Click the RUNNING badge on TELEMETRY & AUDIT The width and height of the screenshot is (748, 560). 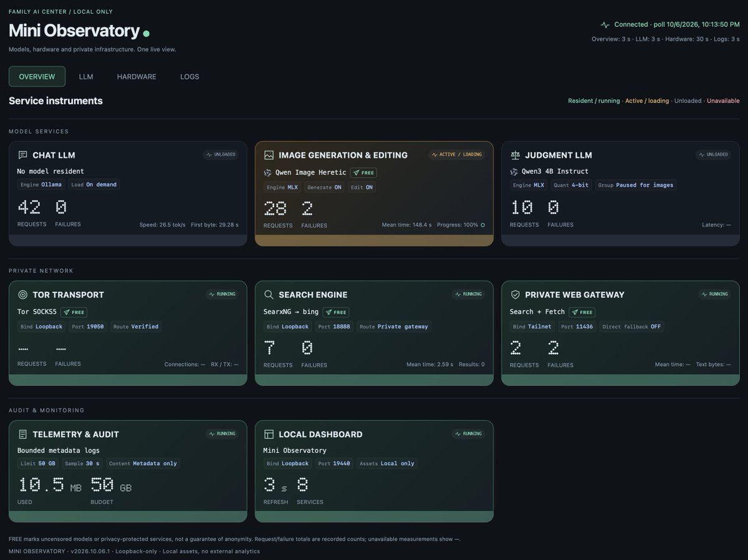(222, 434)
